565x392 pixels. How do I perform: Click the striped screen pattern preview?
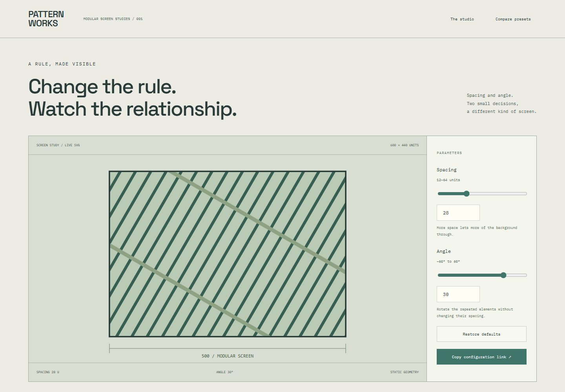228,254
